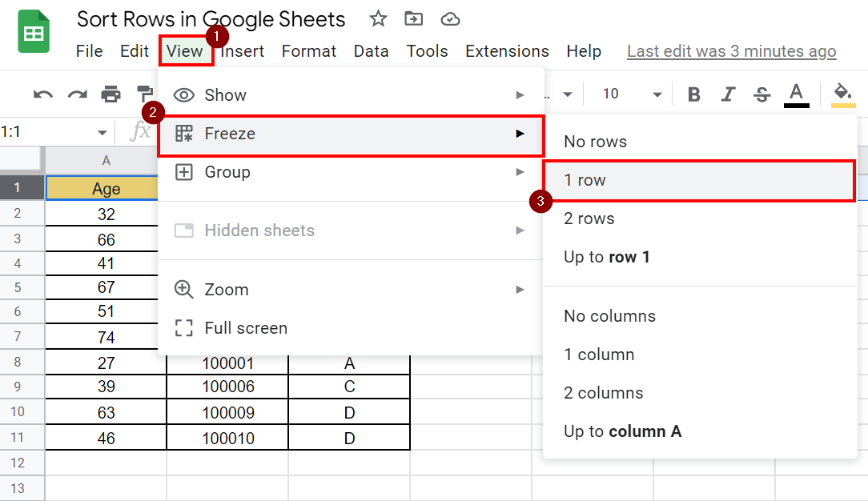This screenshot has width=868, height=501.
Task: Activate the paint format tool
Action: [x=144, y=94]
